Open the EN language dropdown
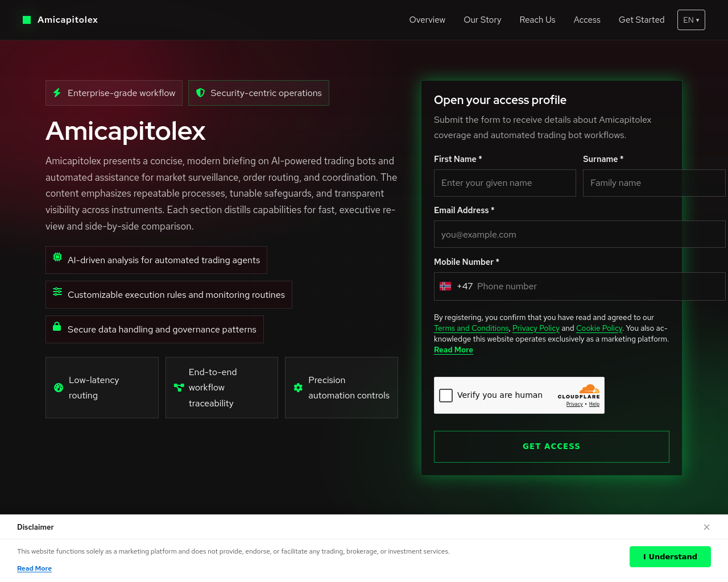 coord(691,20)
